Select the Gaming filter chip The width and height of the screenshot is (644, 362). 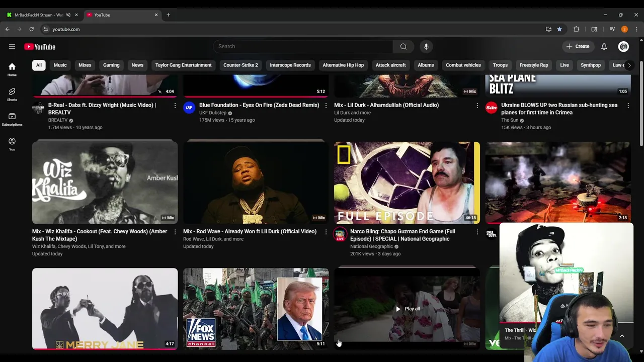pos(111,65)
